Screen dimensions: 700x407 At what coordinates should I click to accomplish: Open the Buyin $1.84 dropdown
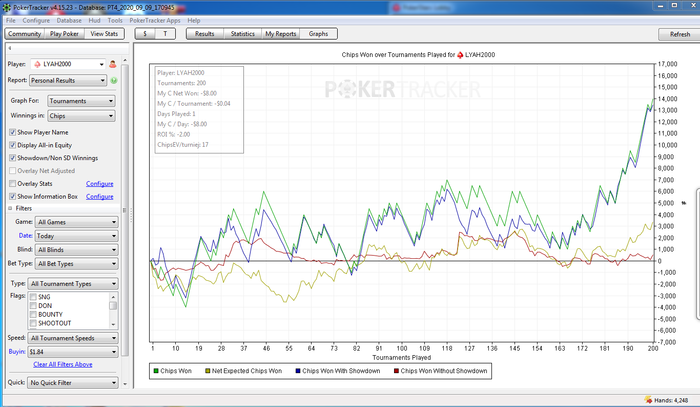(x=73, y=352)
